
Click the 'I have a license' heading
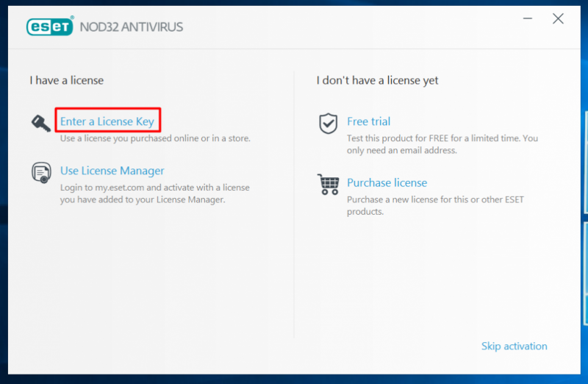point(66,80)
